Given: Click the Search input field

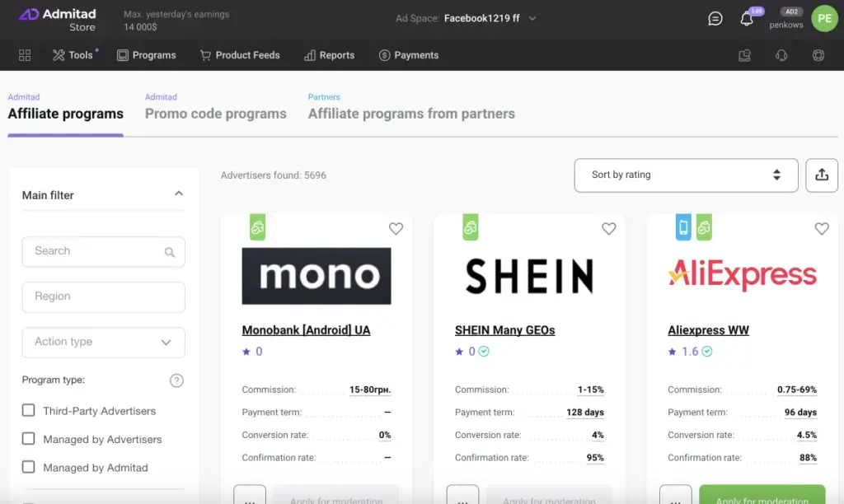Looking at the screenshot, I should pos(103,251).
